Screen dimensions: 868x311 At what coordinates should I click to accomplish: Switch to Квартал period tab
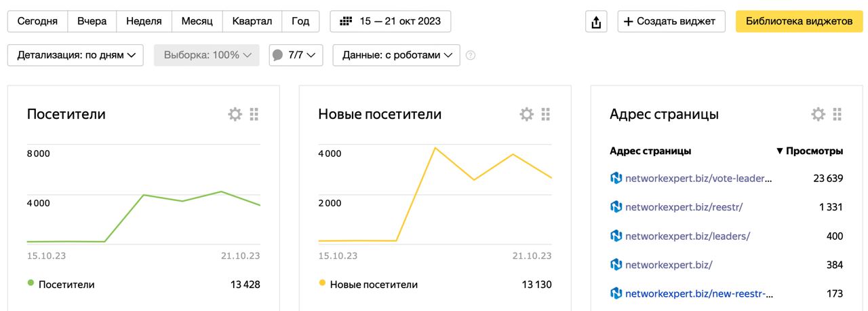(x=252, y=21)
